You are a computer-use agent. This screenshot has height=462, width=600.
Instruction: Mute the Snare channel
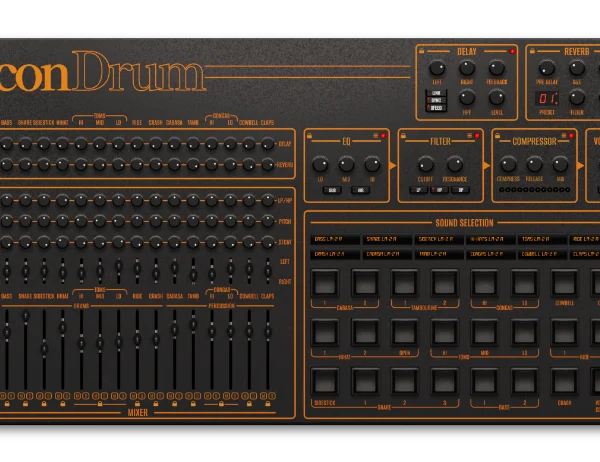point(21,395)
